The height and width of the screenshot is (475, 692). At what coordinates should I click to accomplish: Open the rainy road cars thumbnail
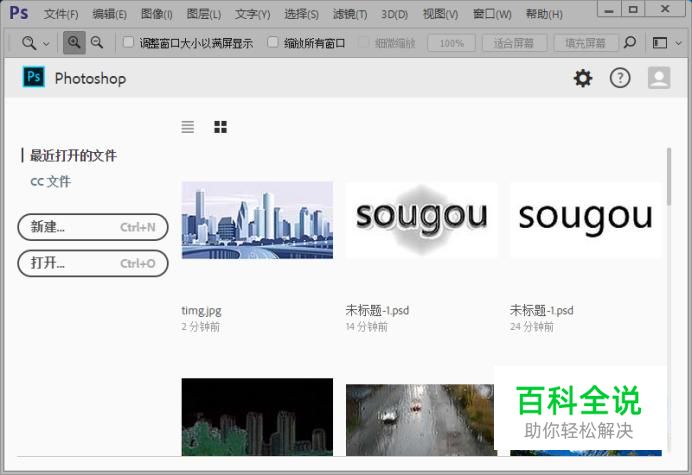420,419
